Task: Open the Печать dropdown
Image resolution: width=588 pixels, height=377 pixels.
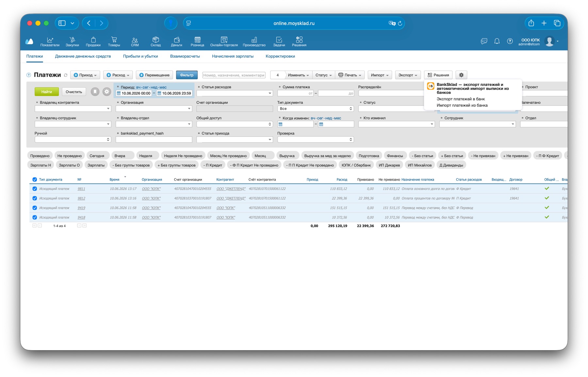Action: (x=350, y=75)
